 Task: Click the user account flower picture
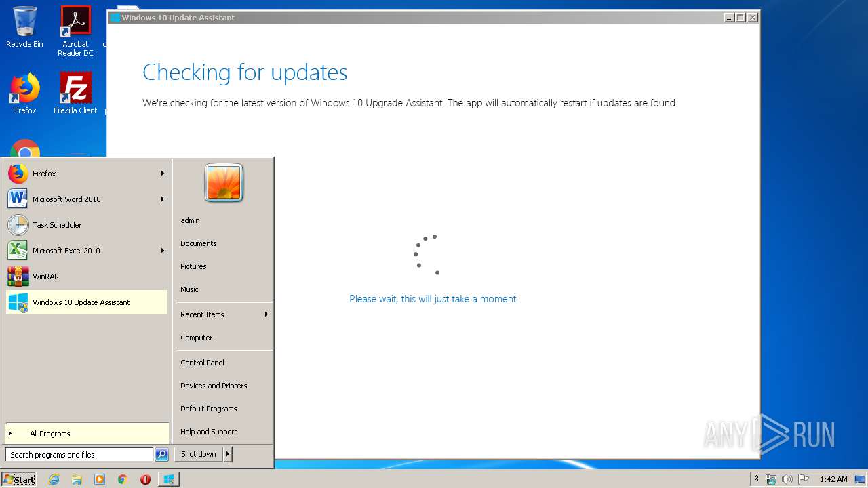point(224,183)
